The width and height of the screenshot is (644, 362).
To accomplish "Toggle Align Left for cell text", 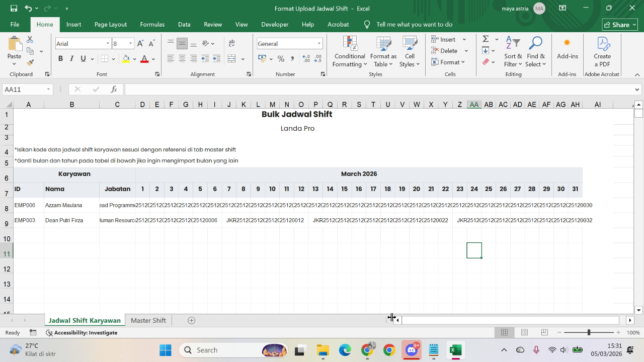I will pyautogui.click(x=171, y=59).
